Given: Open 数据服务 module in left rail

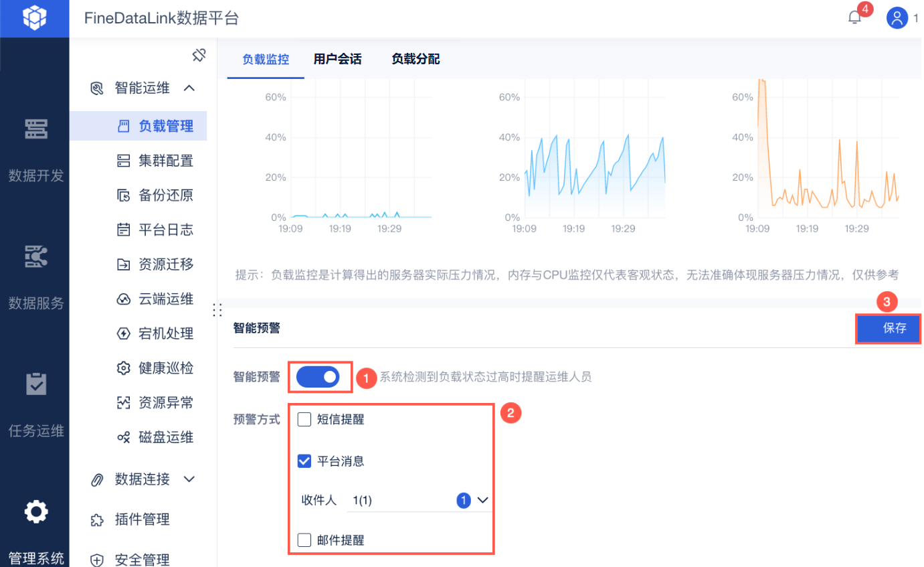Looking at the screenshot, I should point(35,277).
